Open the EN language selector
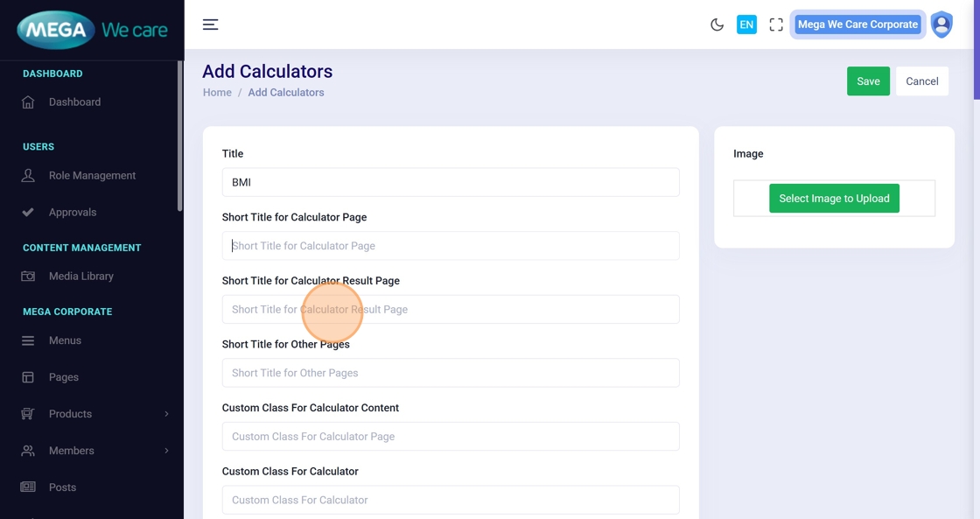980x519 pixels. (746, 25)
